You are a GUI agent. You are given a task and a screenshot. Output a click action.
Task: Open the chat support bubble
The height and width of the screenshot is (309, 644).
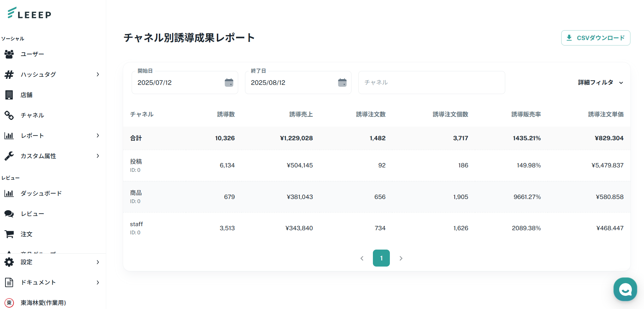click(625, 289)
